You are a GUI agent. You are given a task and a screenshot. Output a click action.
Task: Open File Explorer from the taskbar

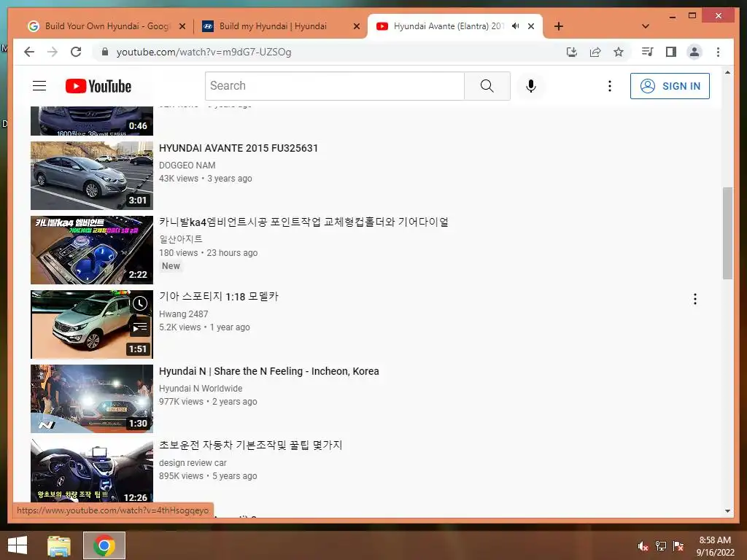point(59,545)
